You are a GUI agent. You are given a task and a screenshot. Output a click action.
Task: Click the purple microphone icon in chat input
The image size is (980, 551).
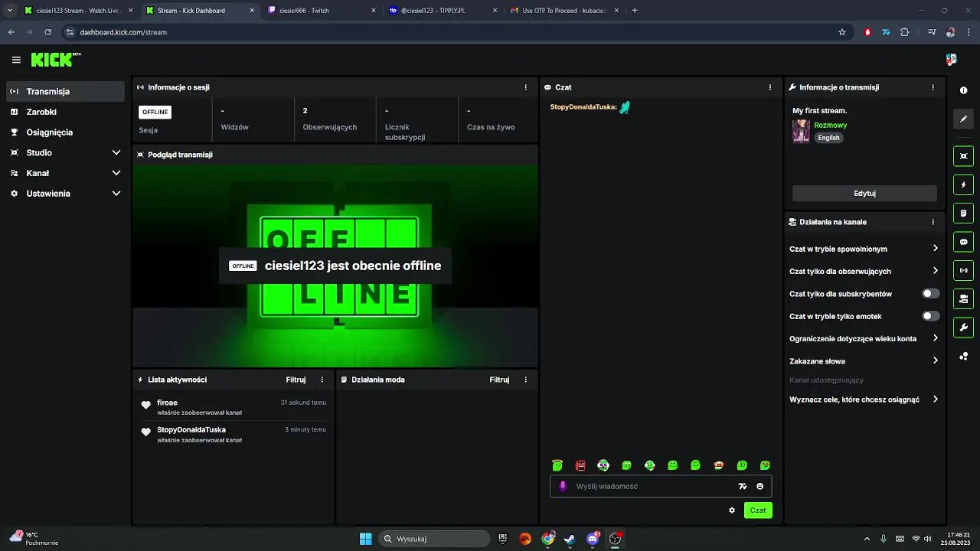(x=563, y=486)
